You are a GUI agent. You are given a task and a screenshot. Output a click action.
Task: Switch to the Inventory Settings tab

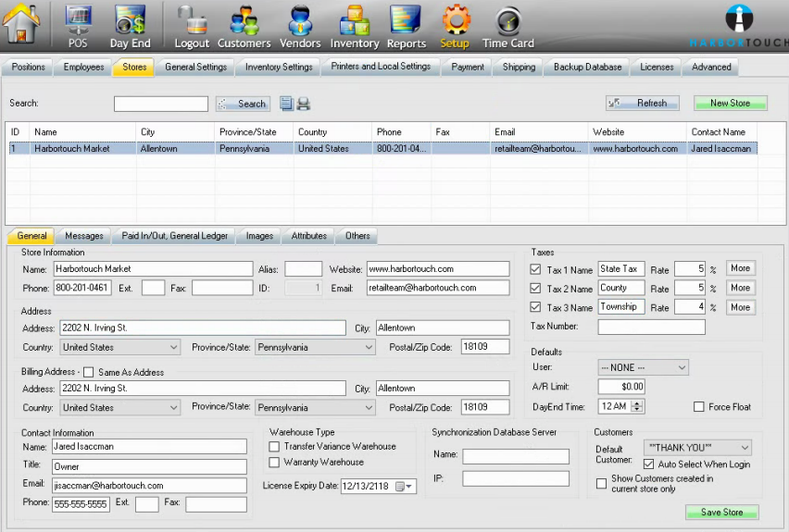point(279,67)
